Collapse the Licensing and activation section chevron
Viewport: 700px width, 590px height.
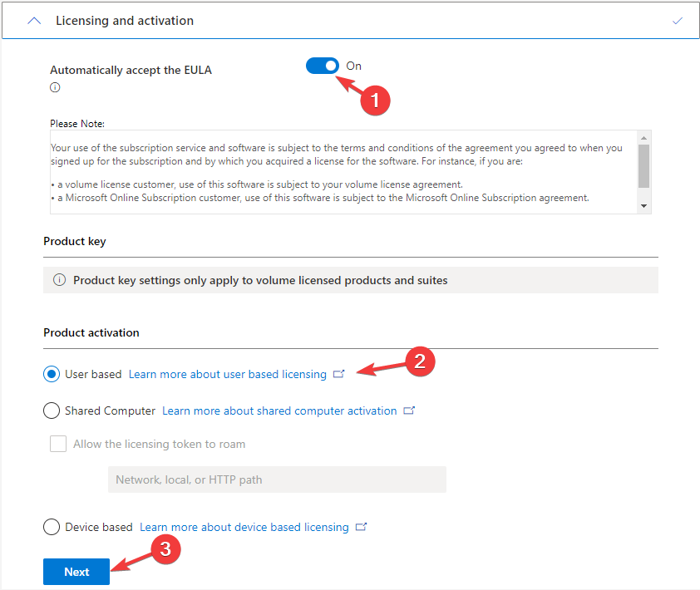[34, 21]
